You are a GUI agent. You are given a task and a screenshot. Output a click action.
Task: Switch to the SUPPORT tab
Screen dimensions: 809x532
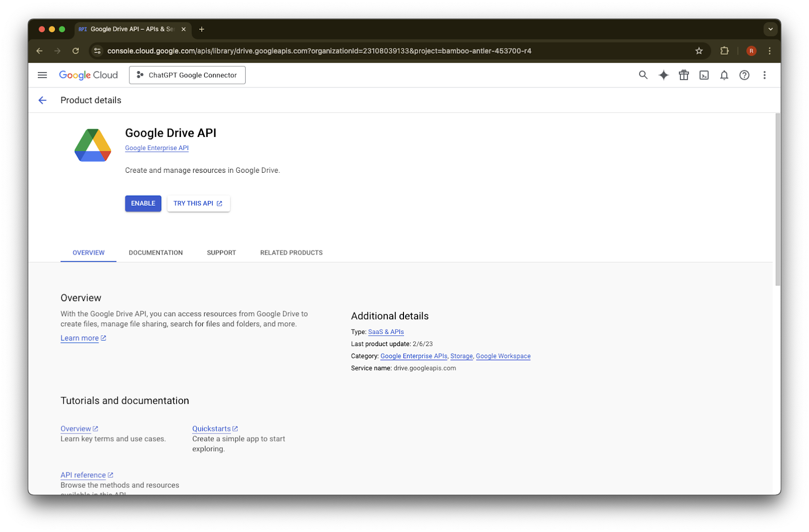[x=221, y=253]
